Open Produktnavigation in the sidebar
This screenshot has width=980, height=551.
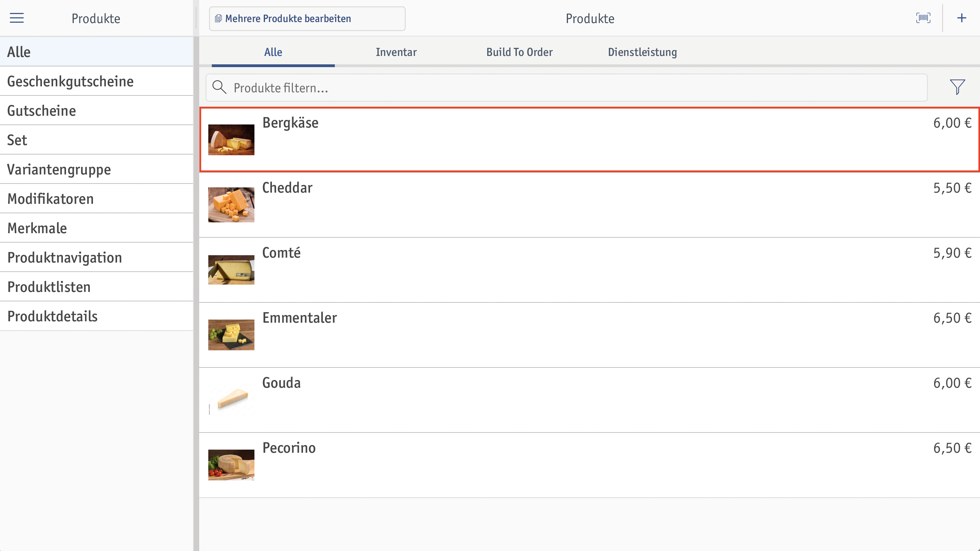coord(96,257)
